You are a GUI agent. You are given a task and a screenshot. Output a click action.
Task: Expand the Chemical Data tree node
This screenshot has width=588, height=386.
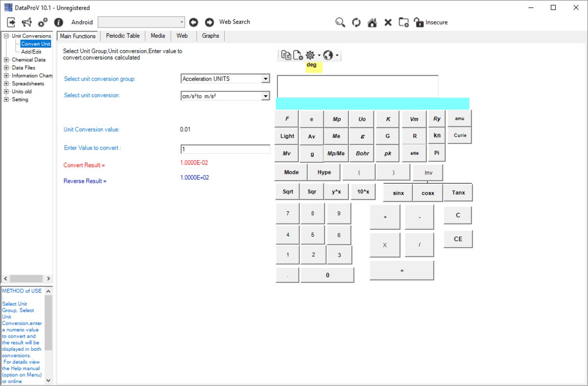tap(6, 60)
